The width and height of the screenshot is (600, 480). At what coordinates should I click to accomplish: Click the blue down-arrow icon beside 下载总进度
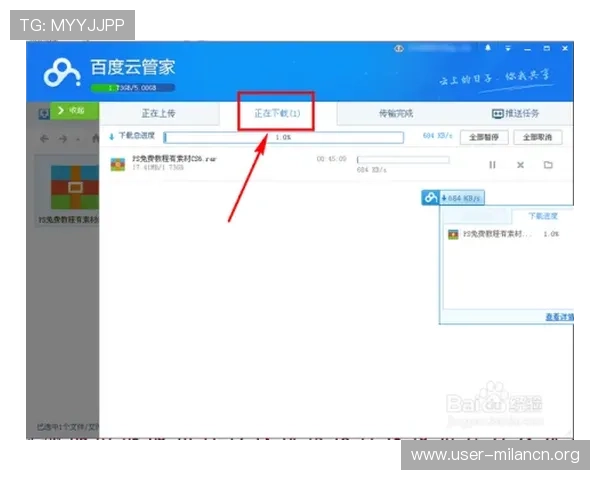point(112,137)
